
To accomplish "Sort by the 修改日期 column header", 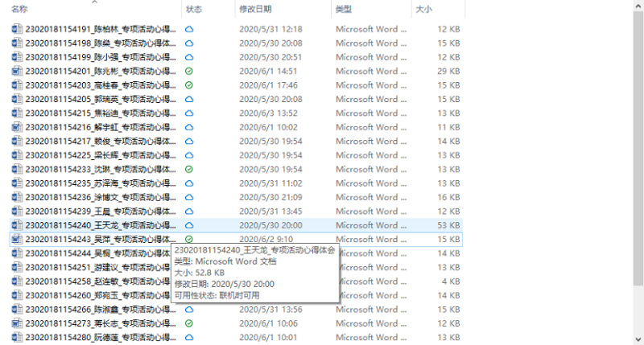I will coord(255,9).
